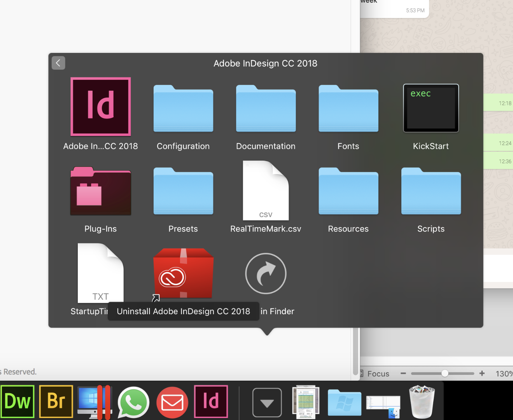The width and height of the screenshot is (513, 420).
Task: Open the documents stack in the Dock
Action: click(306, 402)
